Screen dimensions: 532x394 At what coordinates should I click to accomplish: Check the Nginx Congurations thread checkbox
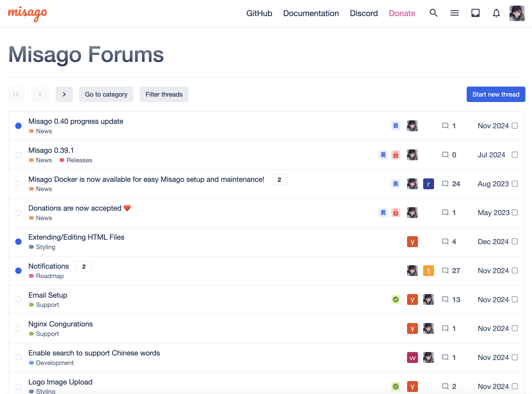point(515,328)
